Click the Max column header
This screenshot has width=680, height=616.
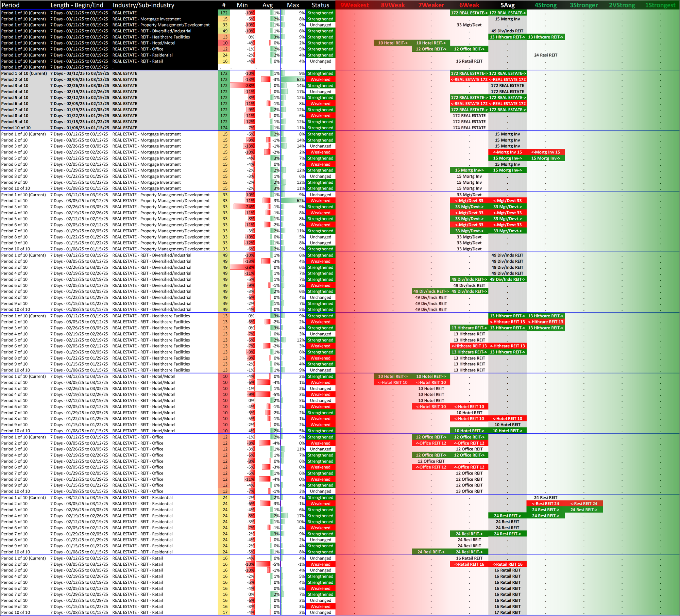click(293, 5)
